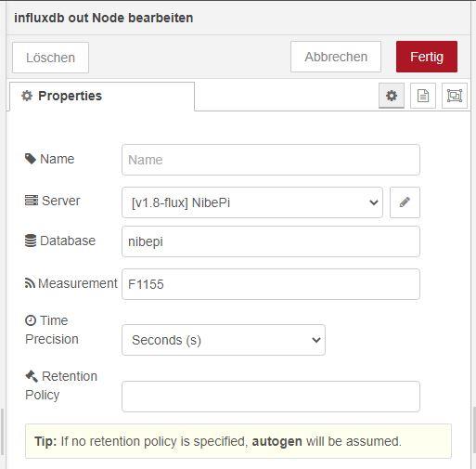The image size is (476, 469).
Task: Click the Abbrechen button
Action: tap(336, 57)
